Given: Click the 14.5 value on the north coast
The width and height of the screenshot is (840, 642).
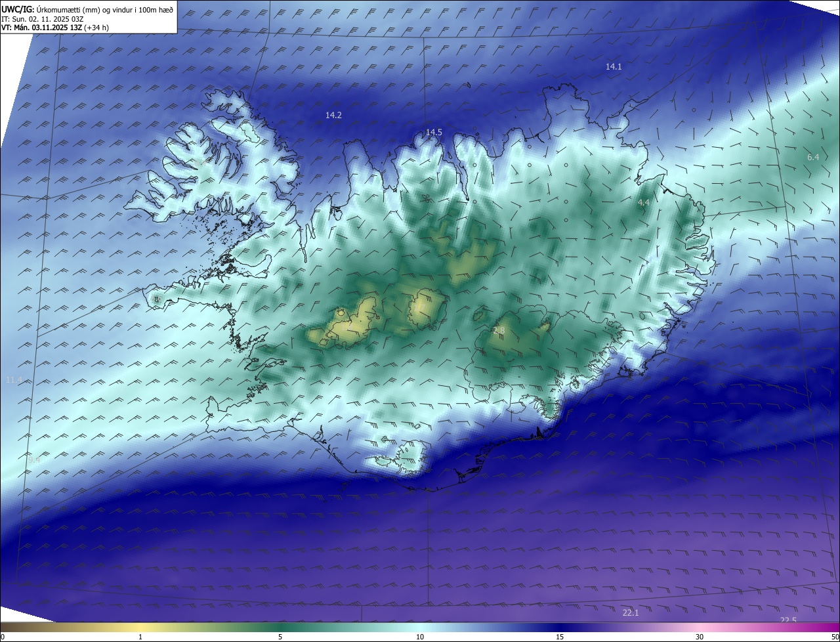Looking at the screenshot, I should point(434,132).
